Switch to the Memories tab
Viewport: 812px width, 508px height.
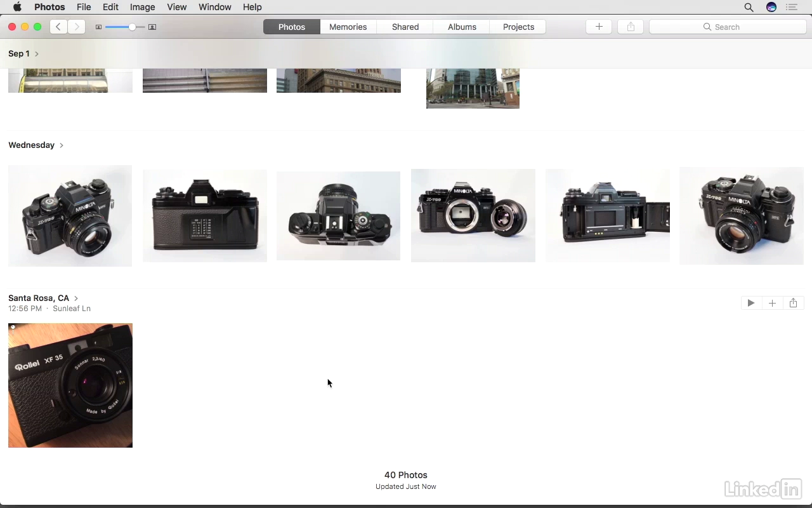348,27
